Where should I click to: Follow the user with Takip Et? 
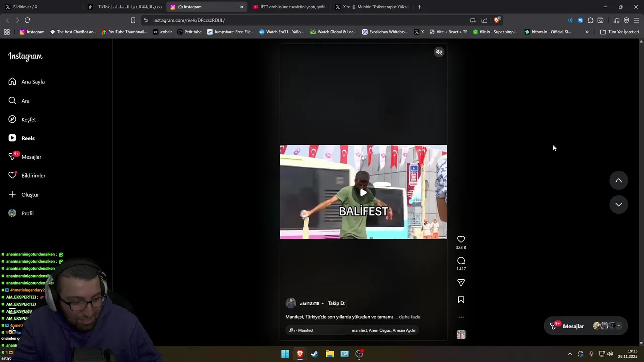tap(336, 303)
